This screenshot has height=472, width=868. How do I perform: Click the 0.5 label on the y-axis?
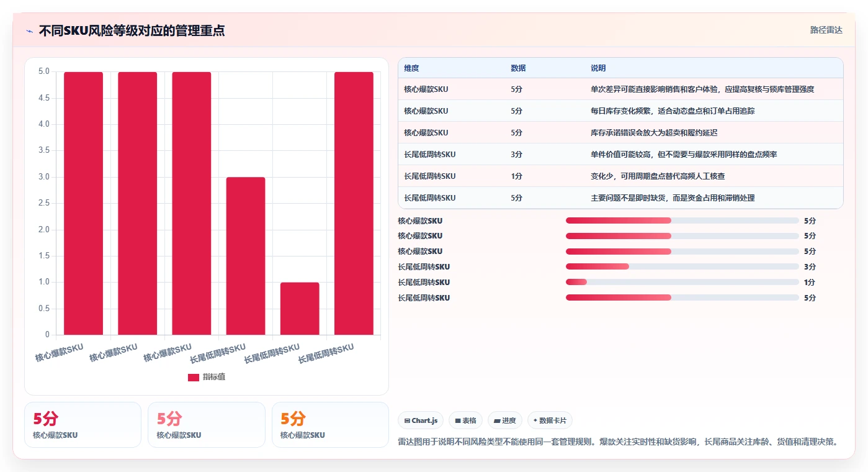44,309
